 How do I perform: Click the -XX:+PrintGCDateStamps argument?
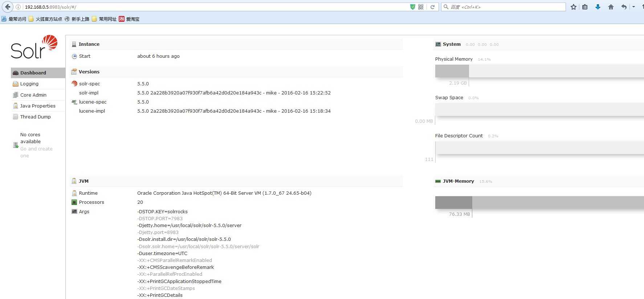click(166, 288)
